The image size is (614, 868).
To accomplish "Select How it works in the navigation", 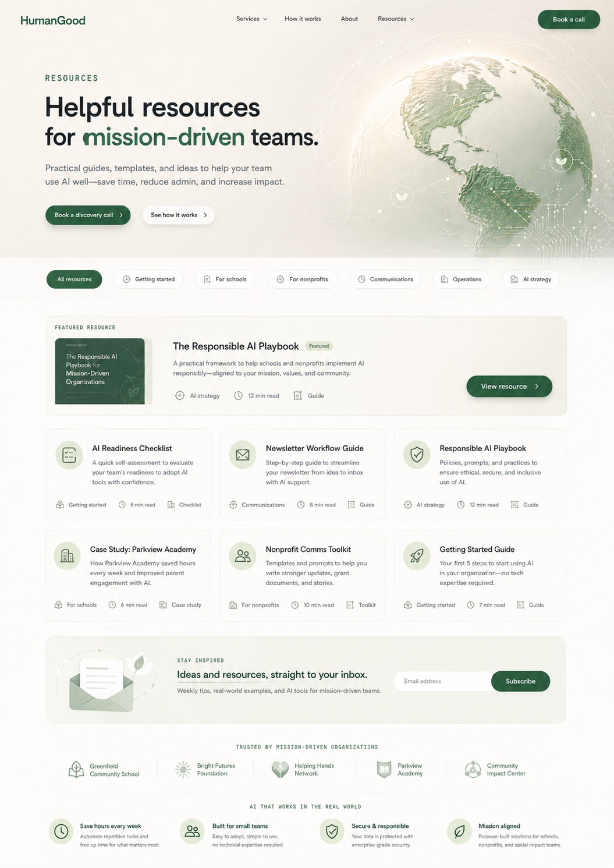I will coord(303,19).
